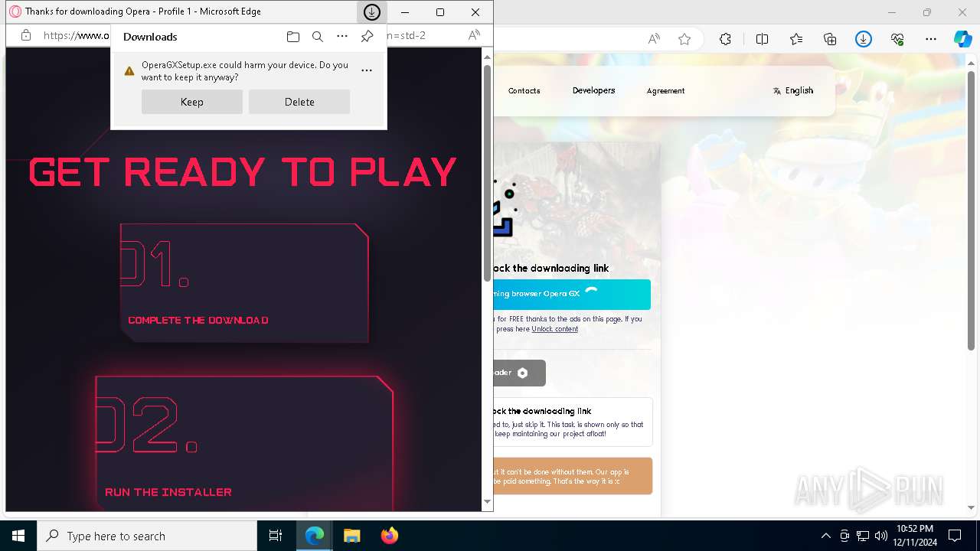This screenshot has width=980, height=551.
Task: Click the Opera GX gaming browser button
Action: click(x=572, y=294)
